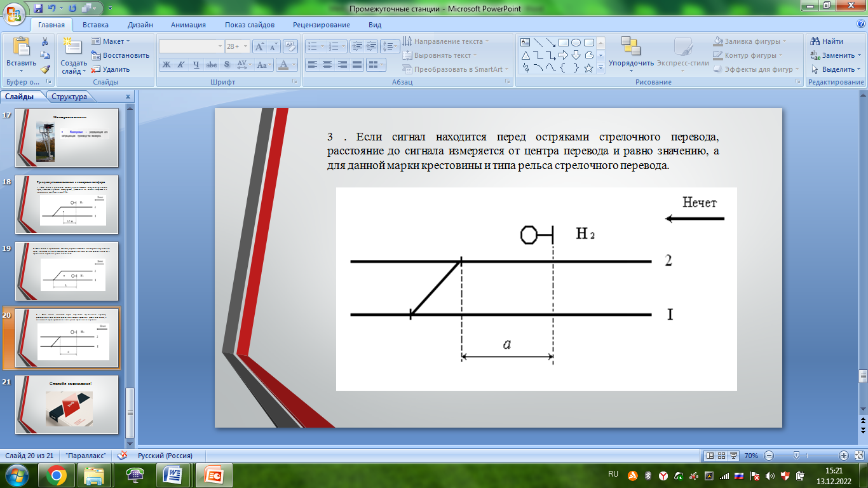Zoom in with the plus button
The image size is (868, 488).
click(844, 456)
